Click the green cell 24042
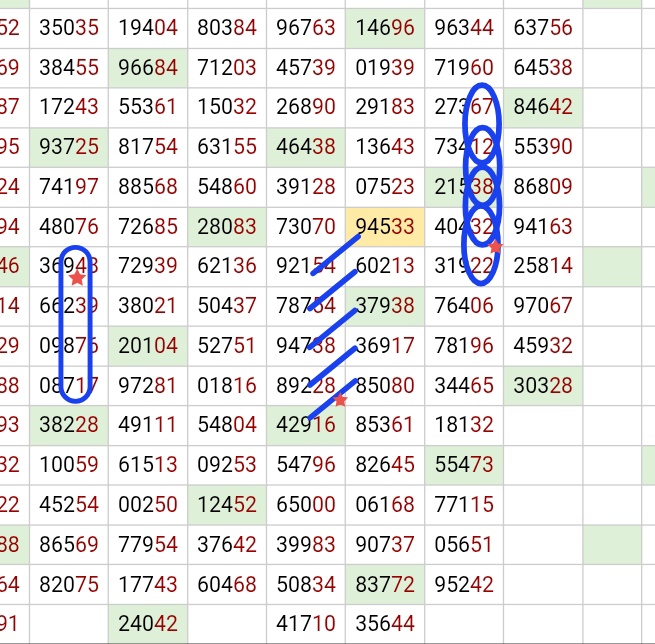The height and width of the screenshot is (644, 655). pos(148,624)
